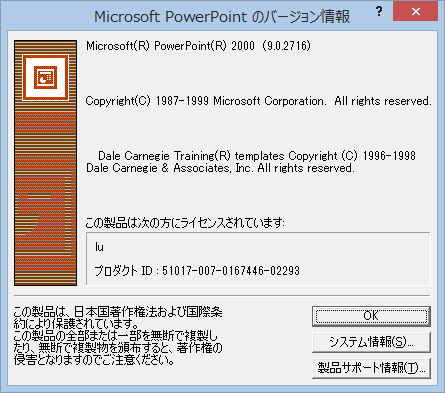Click the ? help button in title bar
Screen dimensions: 445x393
(x=379, y=12)
